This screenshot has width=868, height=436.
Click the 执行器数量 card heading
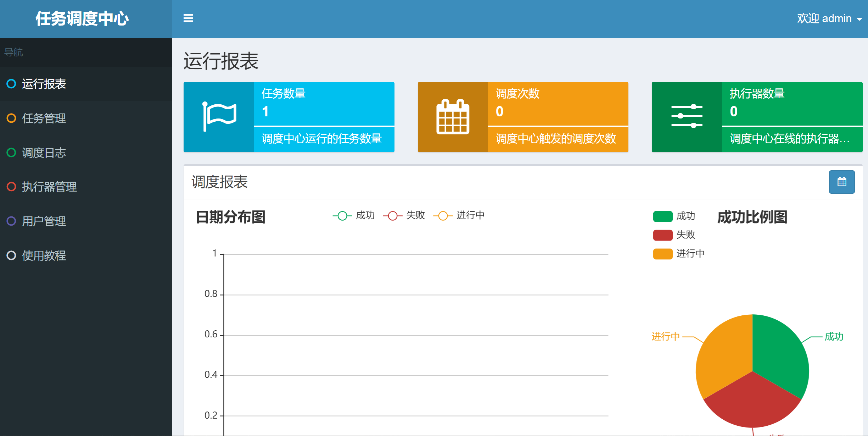click(757, 94)
